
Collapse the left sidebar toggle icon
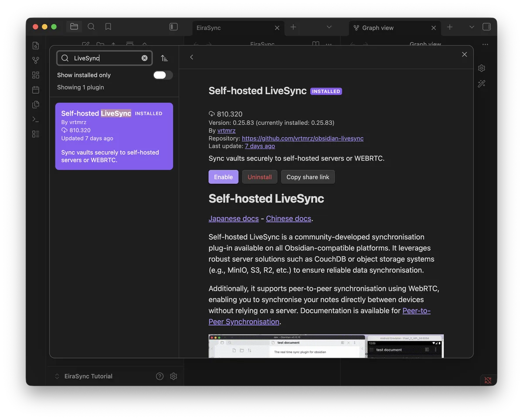(173, 27)
